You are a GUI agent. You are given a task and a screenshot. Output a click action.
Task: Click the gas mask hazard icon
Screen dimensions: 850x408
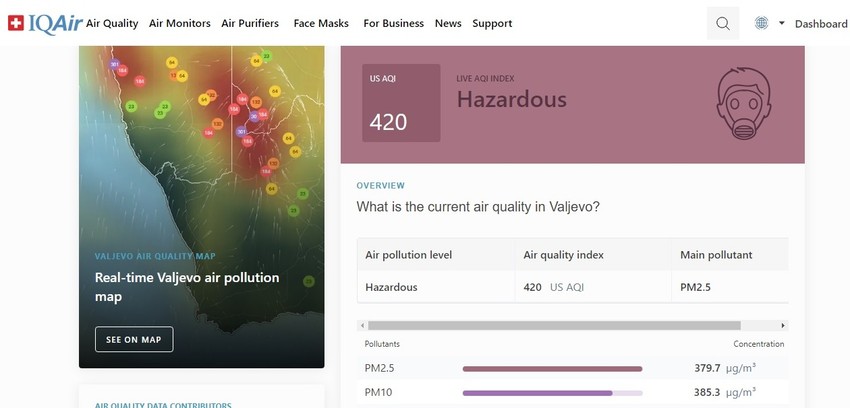point(745,104)
